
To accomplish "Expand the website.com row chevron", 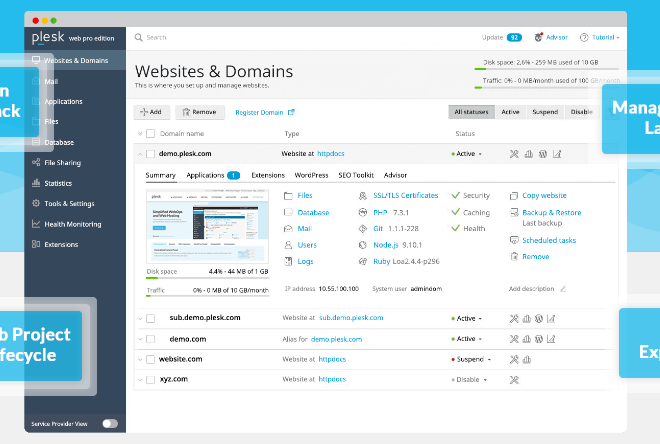I will pos(140,360).
